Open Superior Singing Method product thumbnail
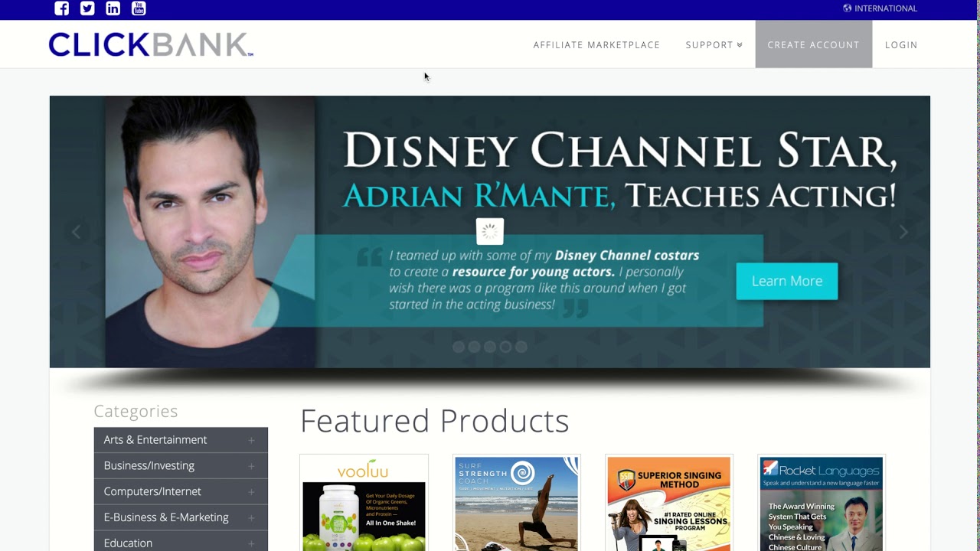 pos(669,503)
